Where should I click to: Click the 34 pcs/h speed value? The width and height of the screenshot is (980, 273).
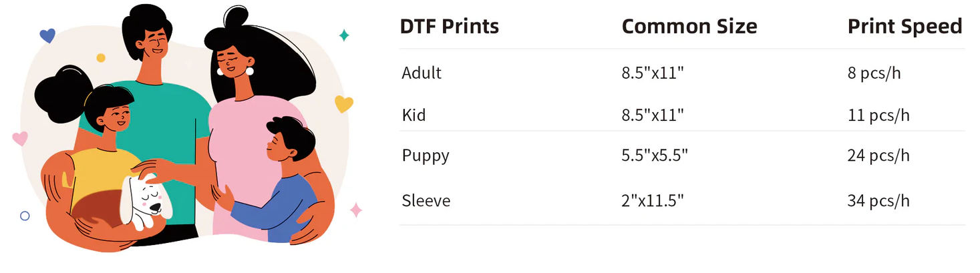pyautogui.click(x=878, y=200)
